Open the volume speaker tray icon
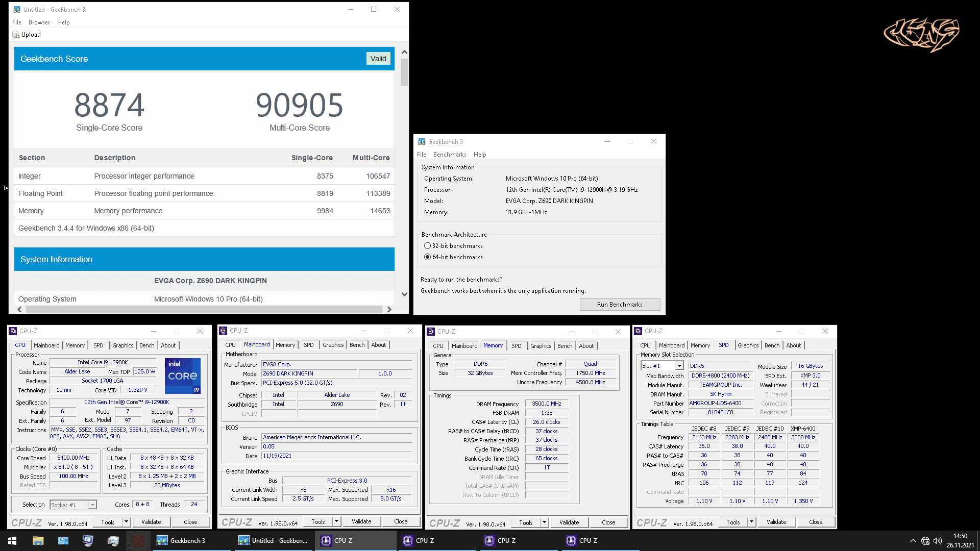The width and height of the screenshot is (980, 551). tap(937, 541)
